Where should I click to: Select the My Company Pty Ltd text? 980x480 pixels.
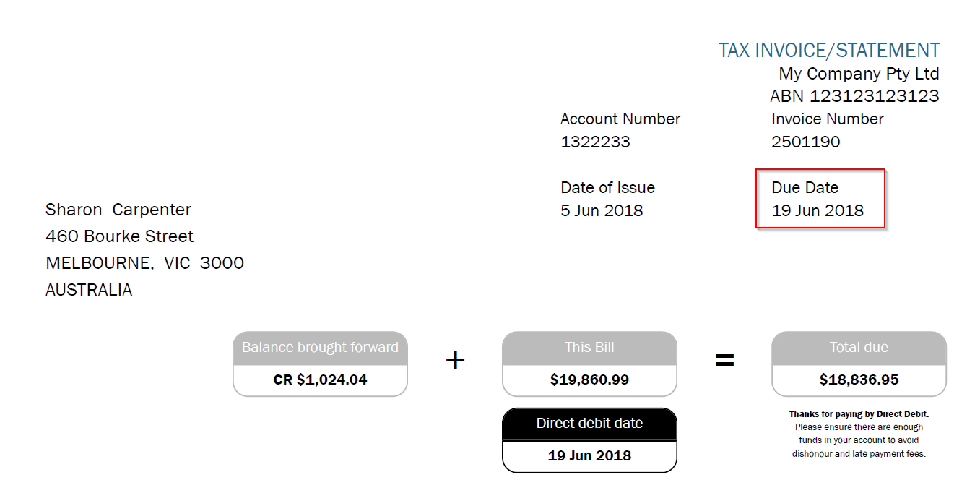click(859, 74)
